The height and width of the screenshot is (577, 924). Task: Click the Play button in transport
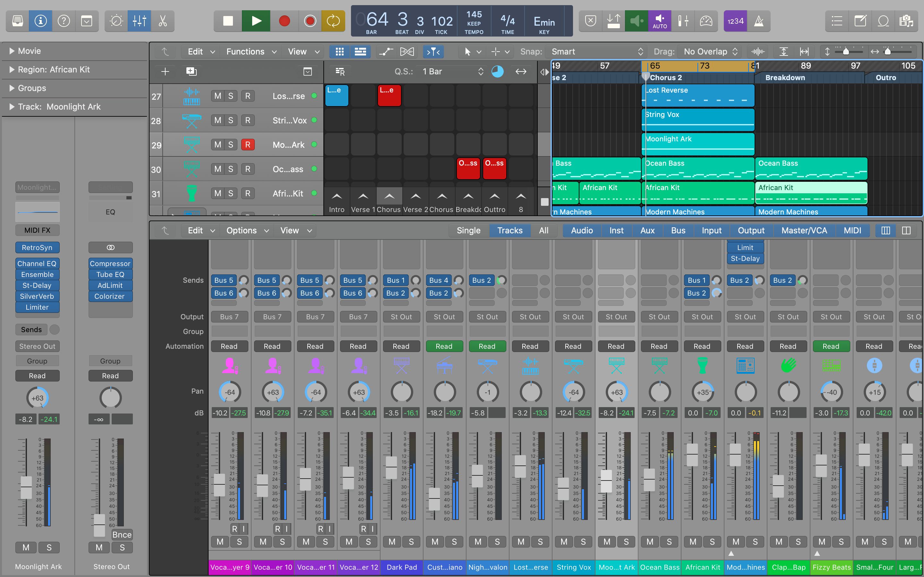256,21
